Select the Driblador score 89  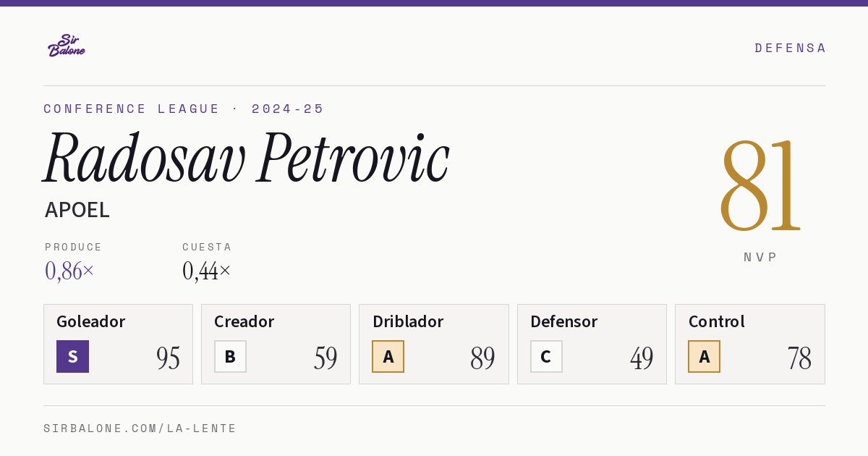tap(482, 358)
